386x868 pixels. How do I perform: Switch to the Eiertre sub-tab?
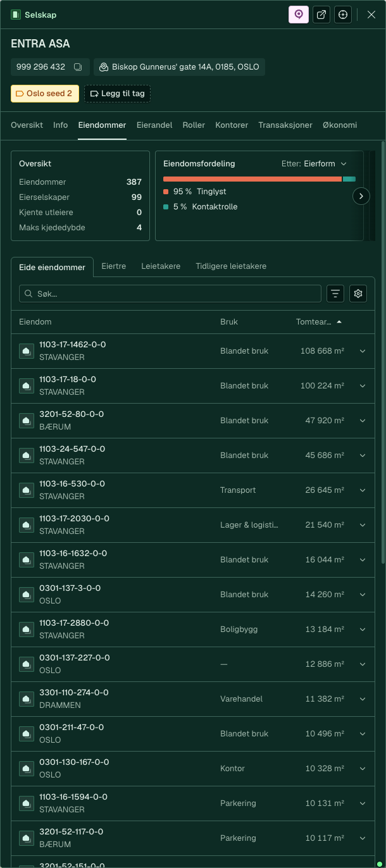pos(114,266)
